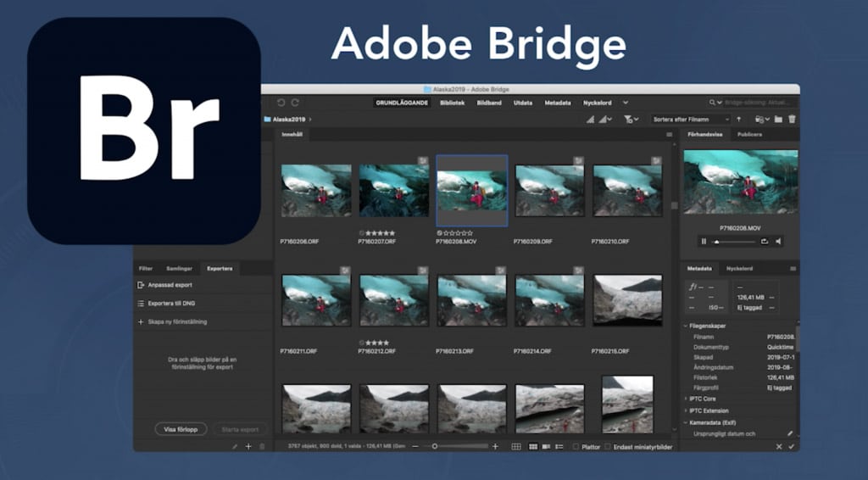Expand the IPTC Core section

[x=686, y=398]
